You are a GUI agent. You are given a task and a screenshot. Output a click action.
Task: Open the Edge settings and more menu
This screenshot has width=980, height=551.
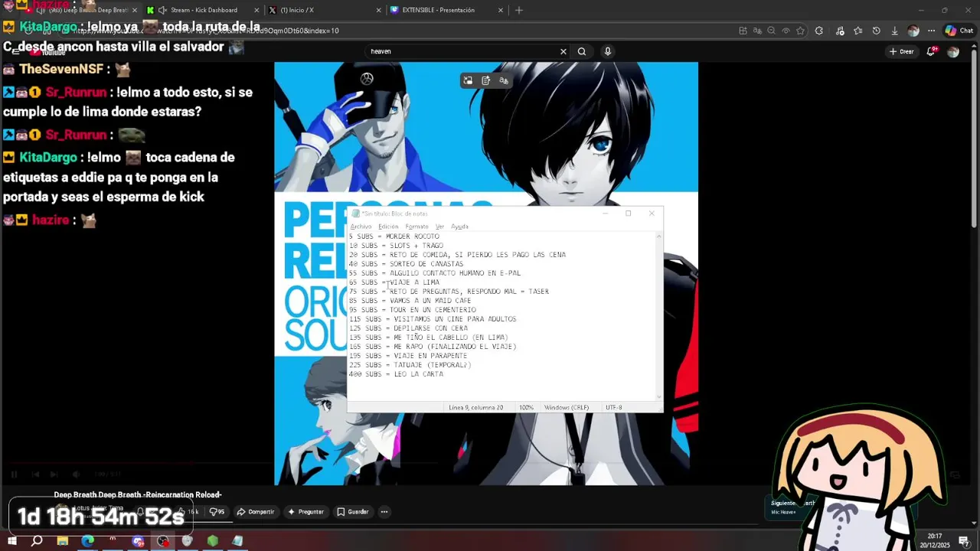(x=931, y=31)
